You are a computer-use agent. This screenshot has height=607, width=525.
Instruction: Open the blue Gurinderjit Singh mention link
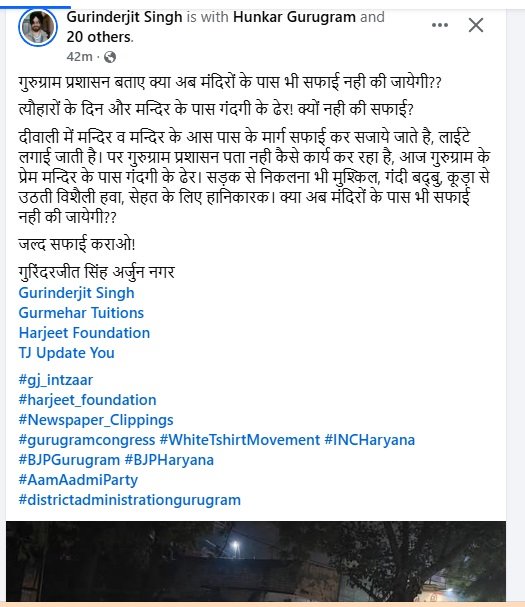tap(77, 293)
